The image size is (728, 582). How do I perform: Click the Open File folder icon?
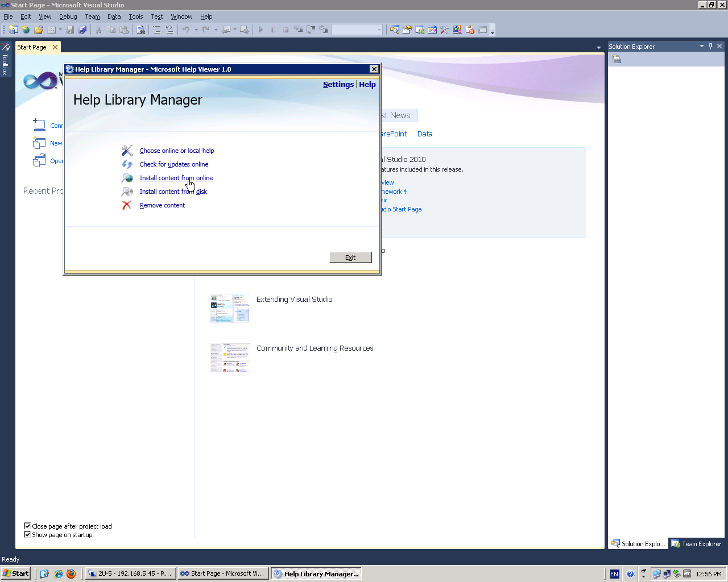coord(39,30)
